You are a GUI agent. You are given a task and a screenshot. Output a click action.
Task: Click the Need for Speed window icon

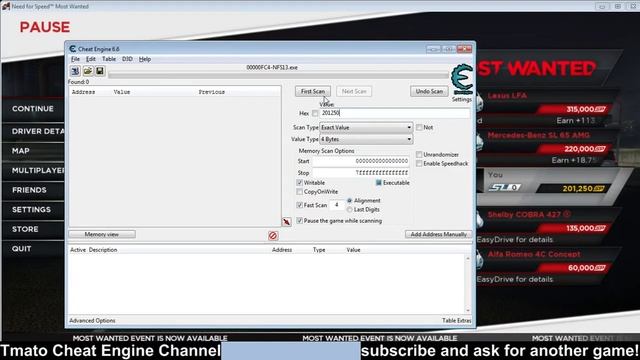6,6
